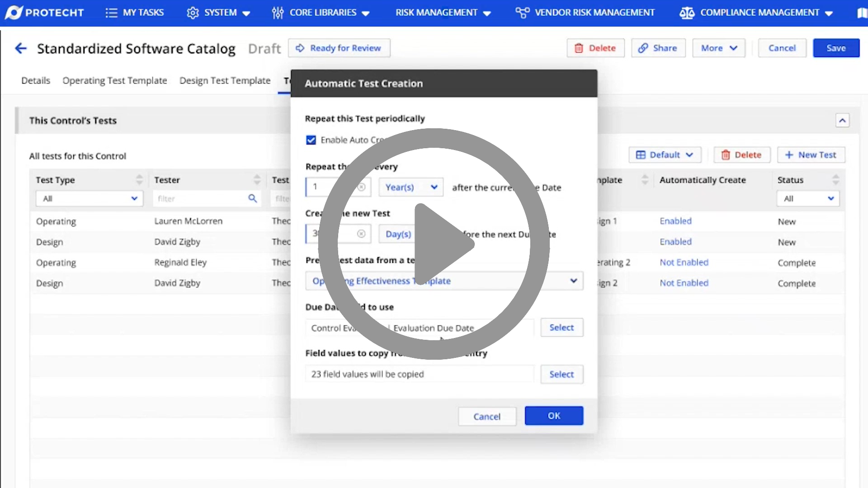Uncheck the Enable Auto Create checkbox

pyautogui.click(x=311, y=140)
